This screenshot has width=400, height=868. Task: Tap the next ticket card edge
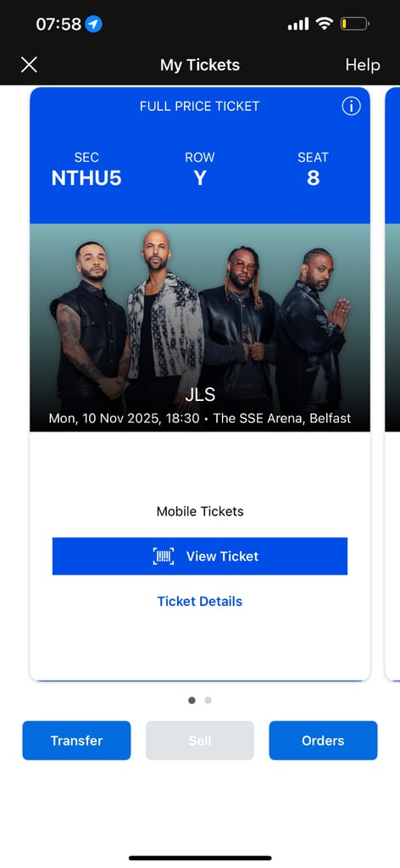392,384
